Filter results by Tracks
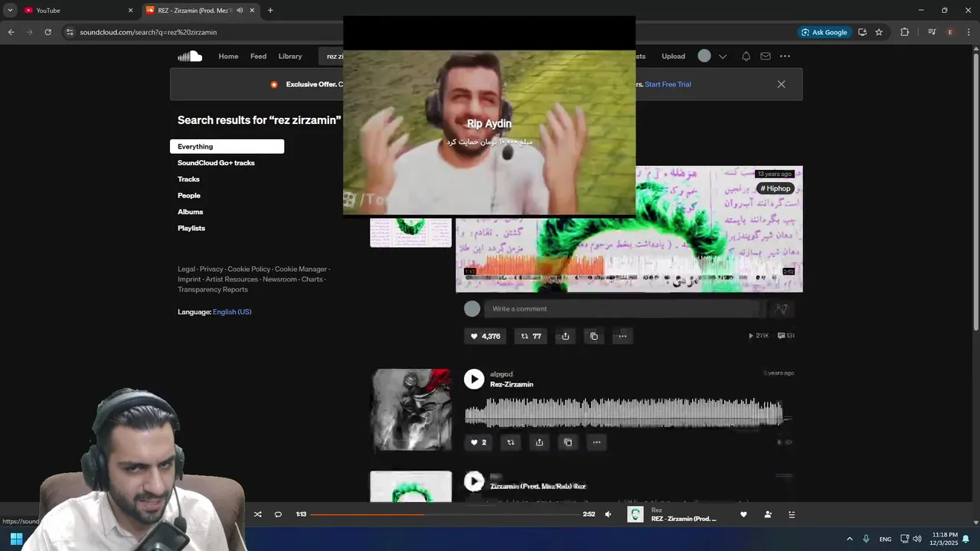The width and height of the screenshot is (980, 551). [x=188, y=179]
